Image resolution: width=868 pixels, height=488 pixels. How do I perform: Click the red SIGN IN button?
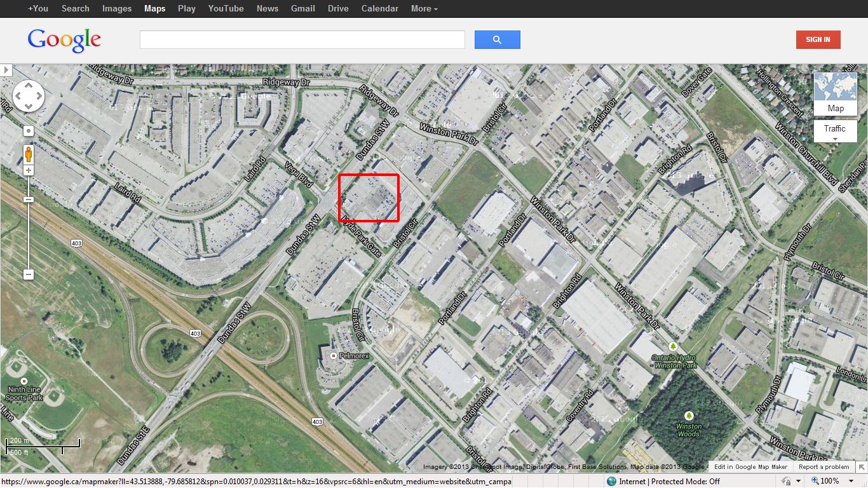pos(818,39)
